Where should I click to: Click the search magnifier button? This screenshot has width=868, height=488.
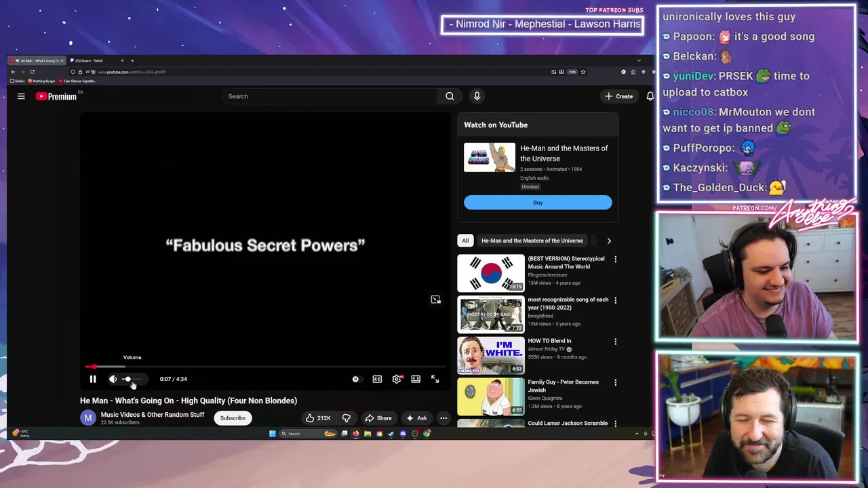point(450,96)
